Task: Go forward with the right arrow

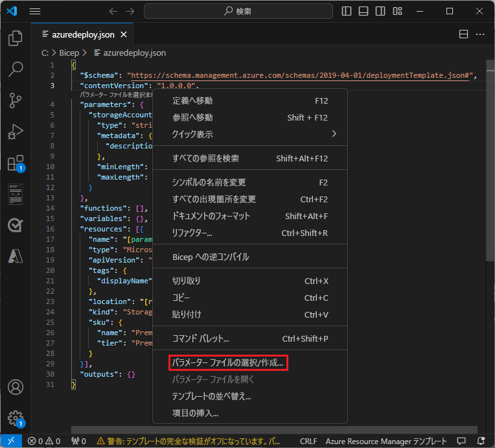Action: pyautogui.click(x=130, y=12)
